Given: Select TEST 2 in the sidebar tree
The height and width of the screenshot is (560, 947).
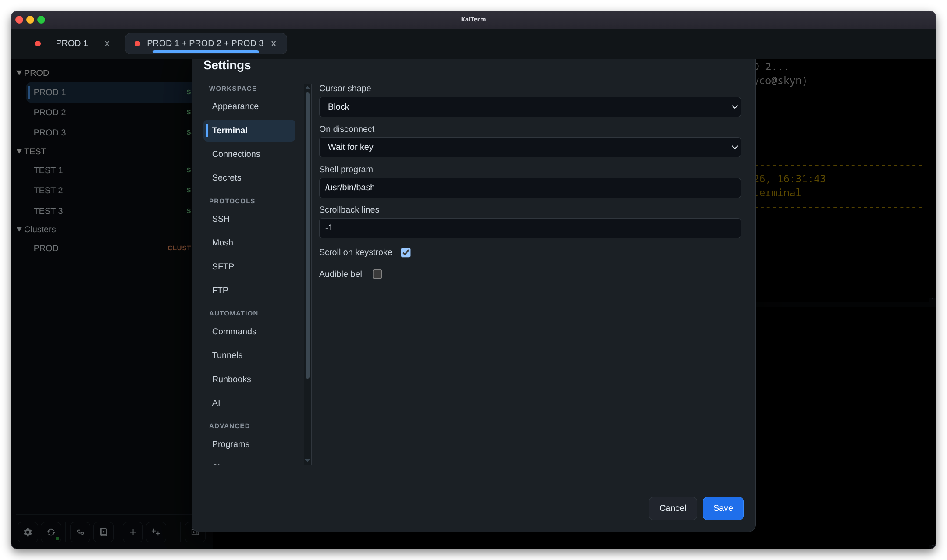Looking at the screenshot, I should pyautogui.click(x=109, y=191).
